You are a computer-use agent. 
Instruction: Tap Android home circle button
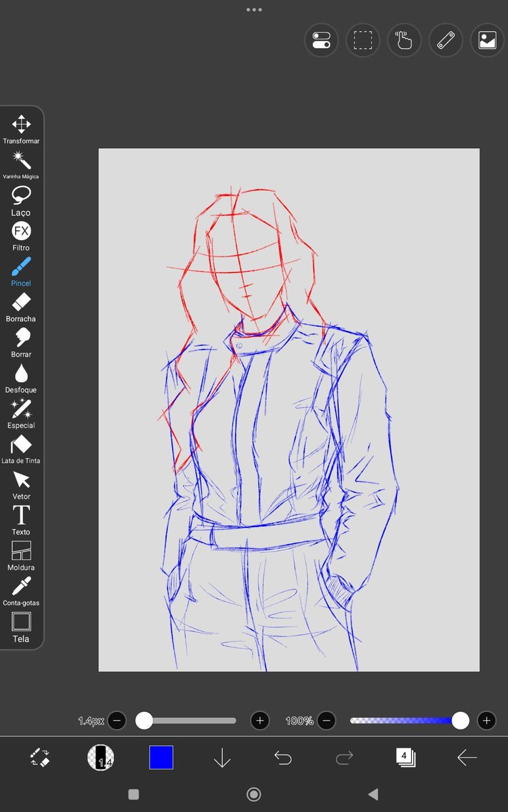pos(254,794)
